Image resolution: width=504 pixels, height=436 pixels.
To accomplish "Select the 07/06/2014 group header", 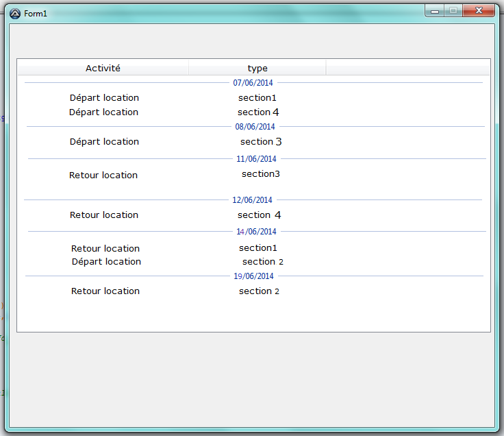I will pos(253,83).
